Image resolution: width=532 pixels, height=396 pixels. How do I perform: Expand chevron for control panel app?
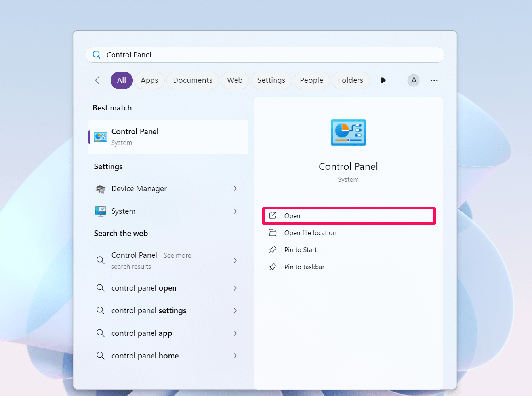pyautogui.click(x=235, y=333)
